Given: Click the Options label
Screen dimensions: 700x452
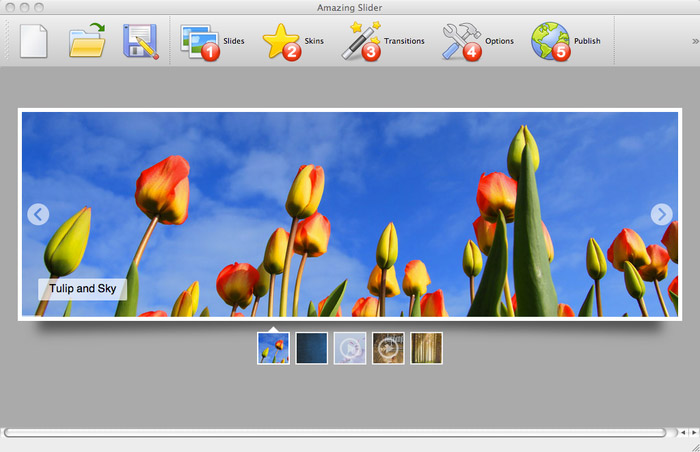Looking at the screenshot, I should click(x=499, y=41).
